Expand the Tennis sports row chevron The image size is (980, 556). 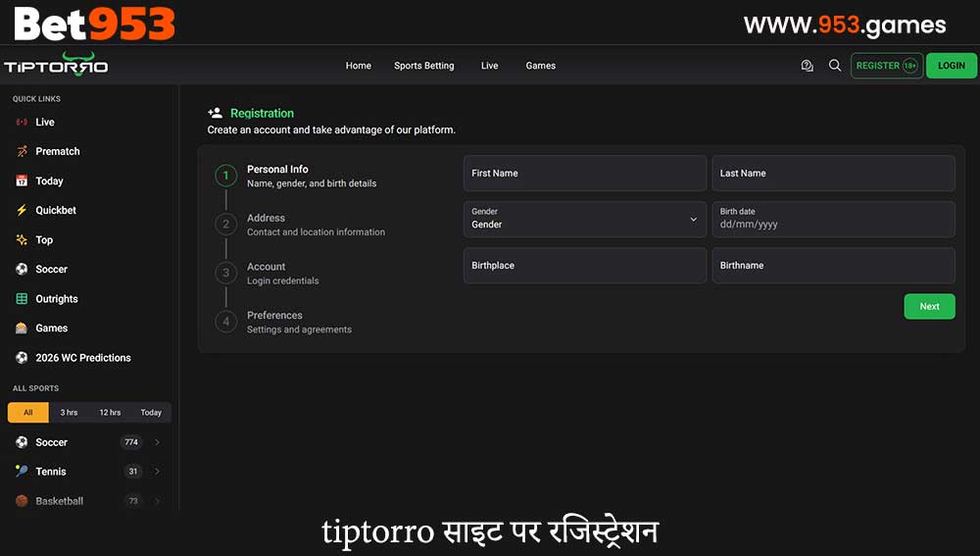pos(157,471)
